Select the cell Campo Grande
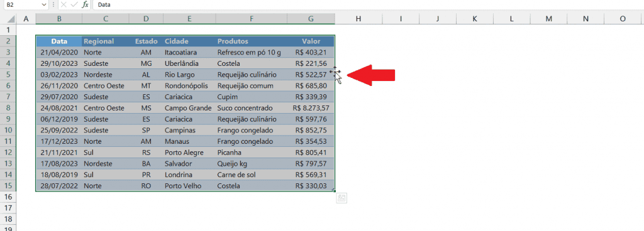 [x=189, y=108]
